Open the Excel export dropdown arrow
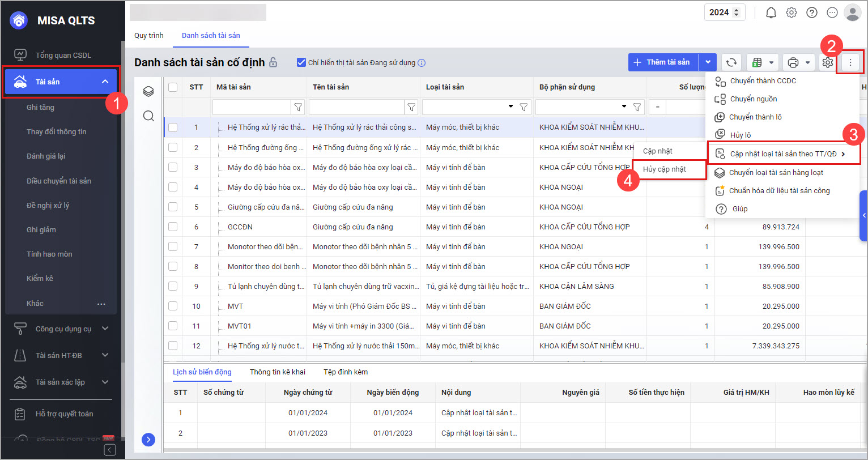 pyautogui.click(x=771, y=62)
